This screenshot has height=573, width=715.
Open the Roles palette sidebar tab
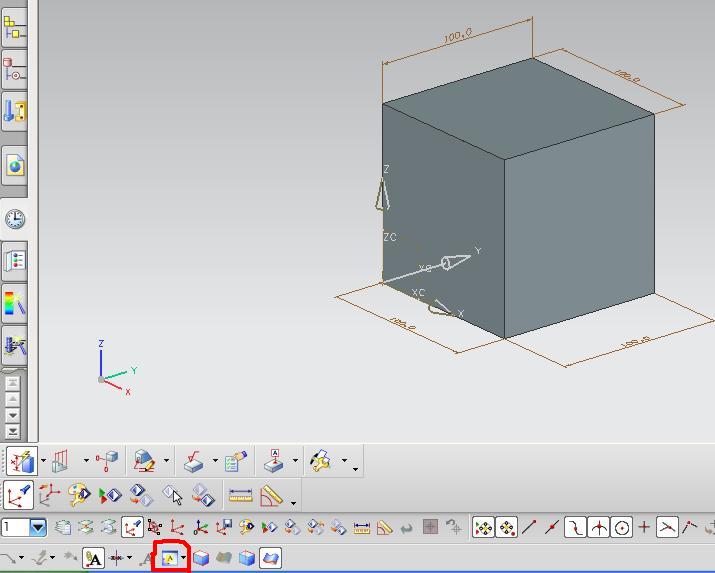pos(14,261)
